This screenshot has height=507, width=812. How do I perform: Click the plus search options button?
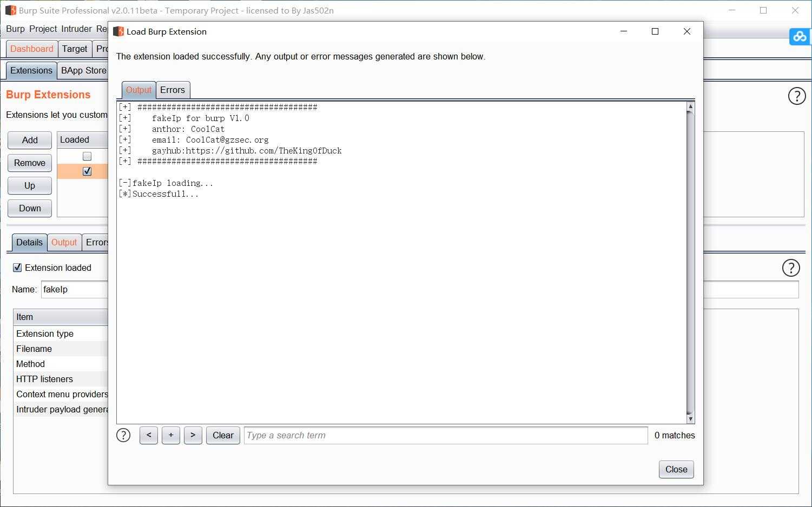(171, 435)
